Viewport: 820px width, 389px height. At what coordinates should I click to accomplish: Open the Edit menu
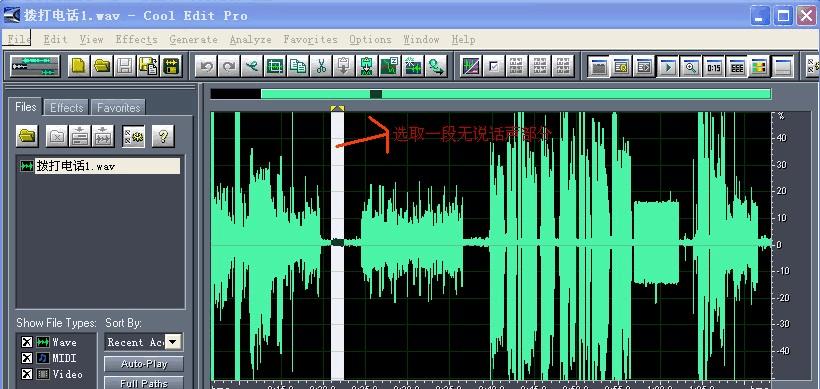[x=55, y=39]
